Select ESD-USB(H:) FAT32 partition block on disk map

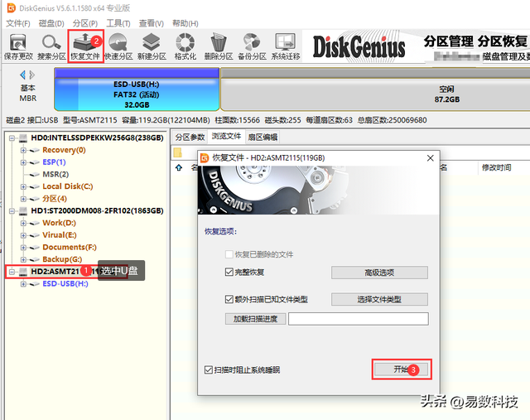tap(137, 89)
